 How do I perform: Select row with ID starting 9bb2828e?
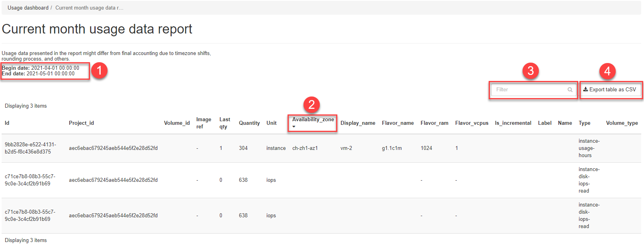pos(30,148)
